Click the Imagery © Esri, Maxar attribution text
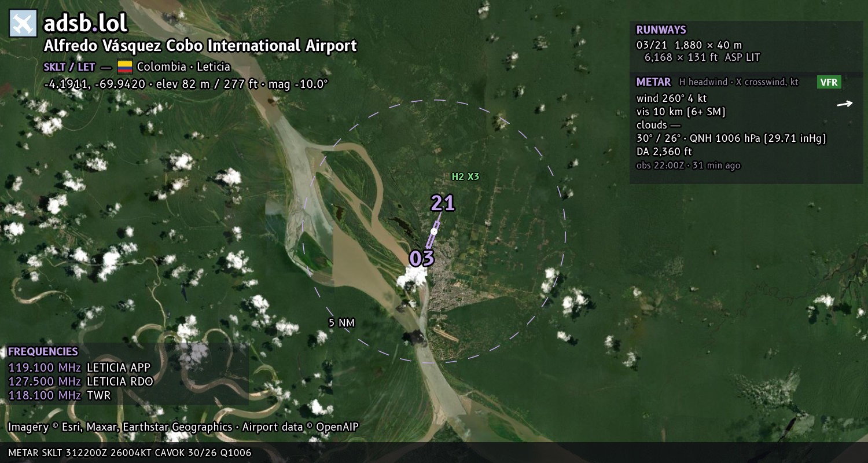 coord(183,427)
